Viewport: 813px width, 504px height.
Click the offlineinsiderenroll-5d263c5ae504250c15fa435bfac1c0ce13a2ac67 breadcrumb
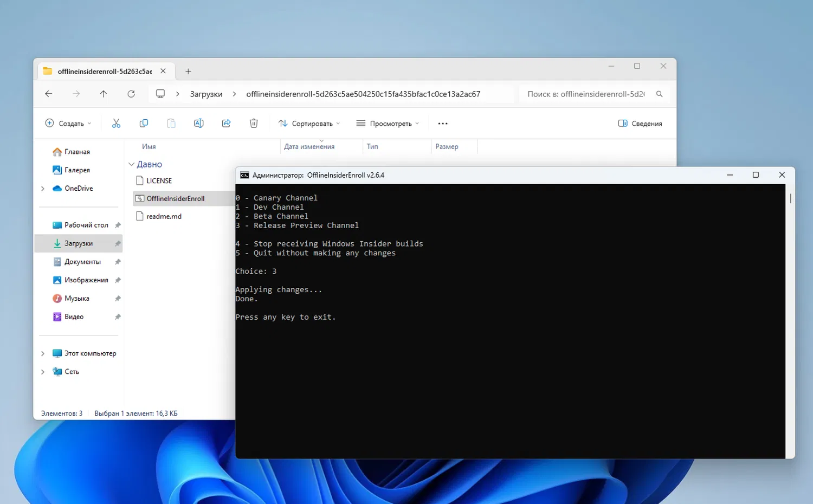363,94
